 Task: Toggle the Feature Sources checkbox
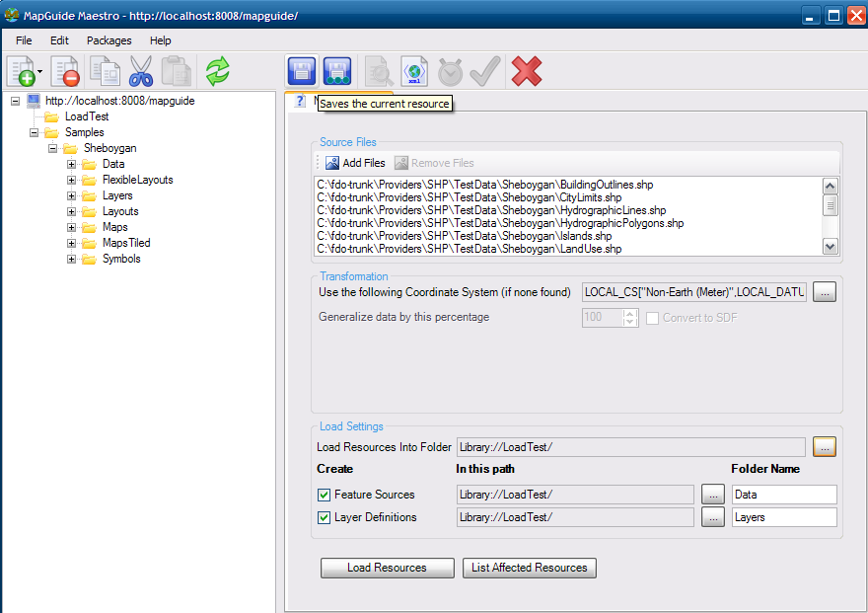pos(324,495)
